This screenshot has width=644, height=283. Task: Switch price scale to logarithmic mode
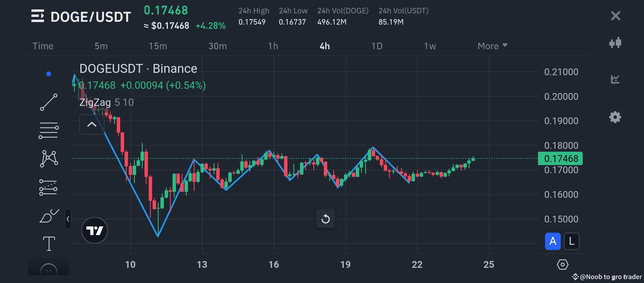(572, 241)
